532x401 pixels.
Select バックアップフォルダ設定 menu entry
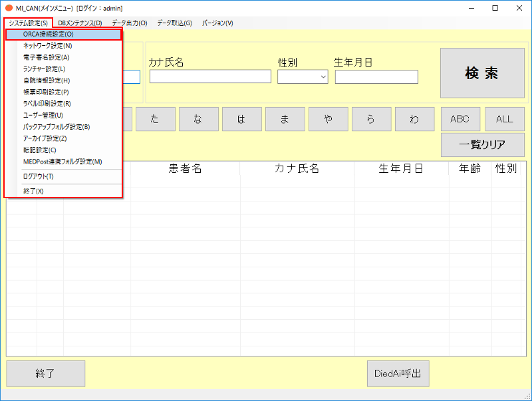pos(56,126)
